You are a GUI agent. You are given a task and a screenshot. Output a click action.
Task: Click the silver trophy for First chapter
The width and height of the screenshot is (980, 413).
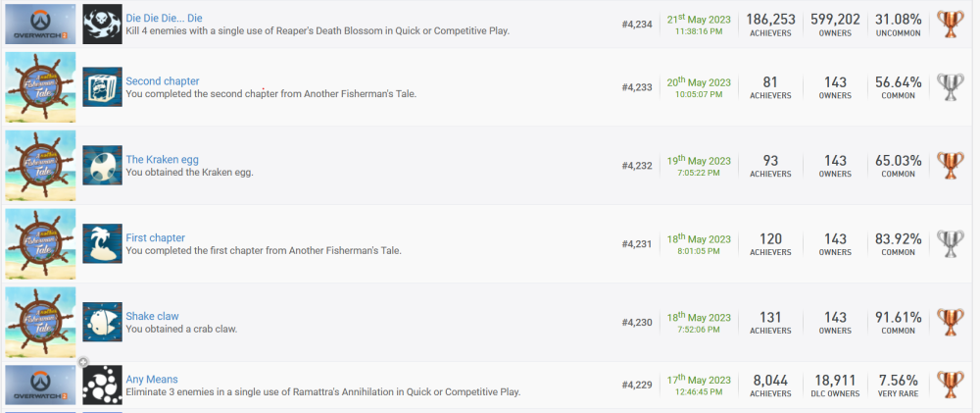[950, 243]
